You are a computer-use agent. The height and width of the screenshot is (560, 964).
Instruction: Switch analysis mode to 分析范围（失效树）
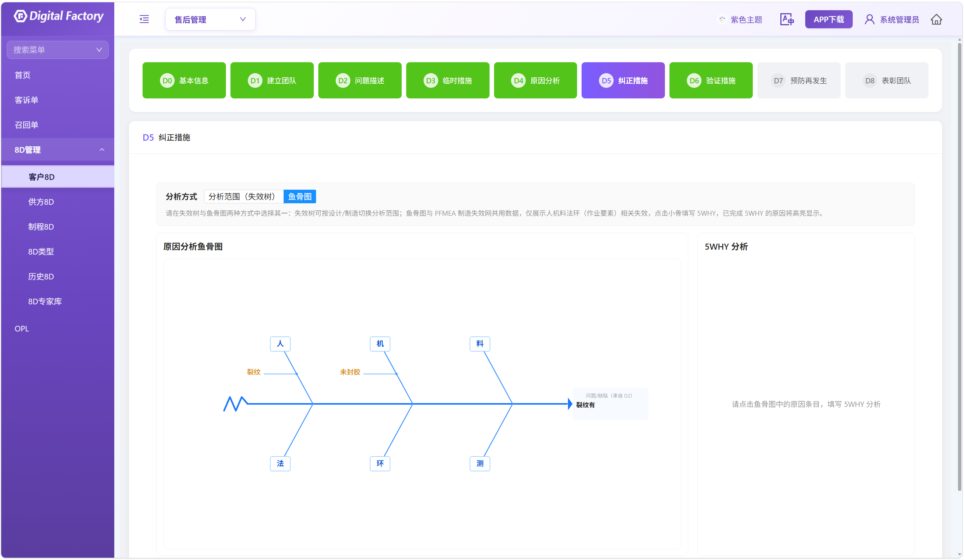244,196
